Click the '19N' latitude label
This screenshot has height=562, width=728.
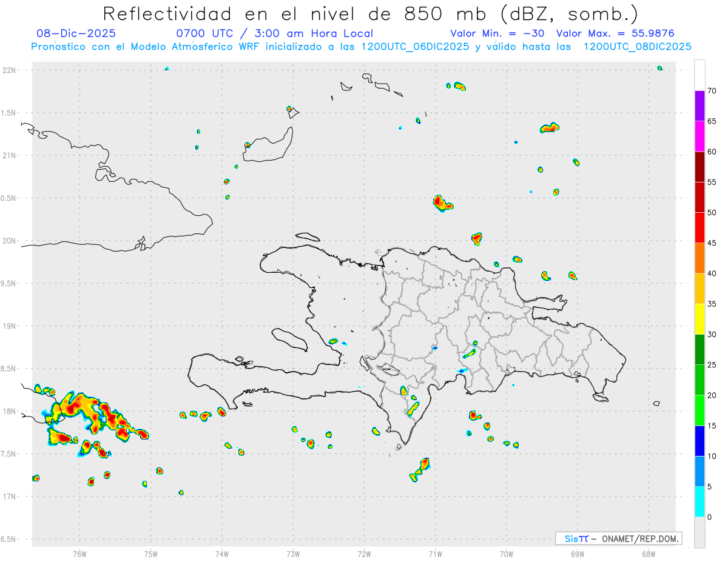tap(9, 326)
